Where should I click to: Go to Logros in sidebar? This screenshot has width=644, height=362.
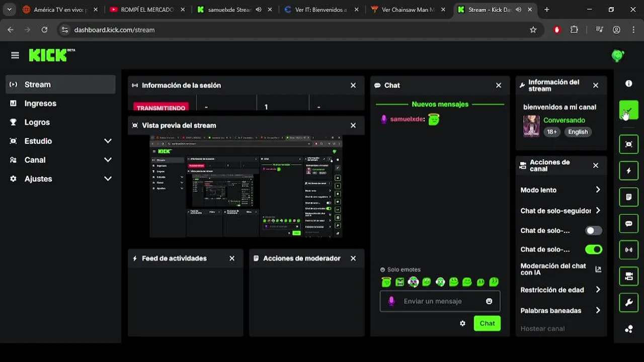click(60, 122)
